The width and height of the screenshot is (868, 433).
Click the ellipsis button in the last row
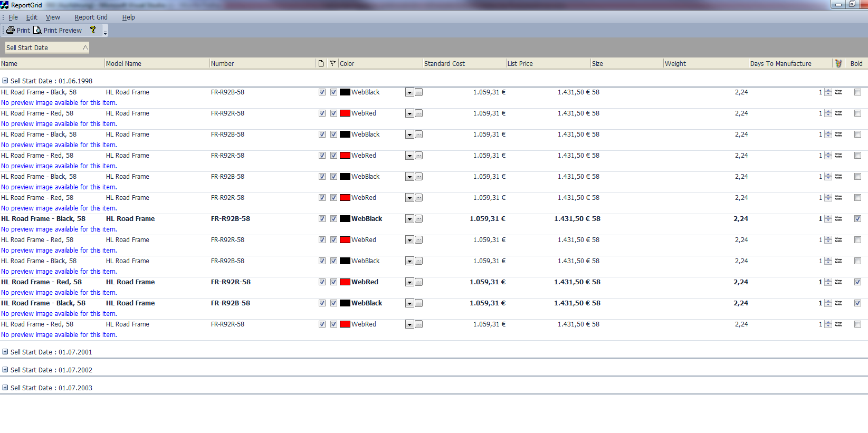click(x=418, y=324)
